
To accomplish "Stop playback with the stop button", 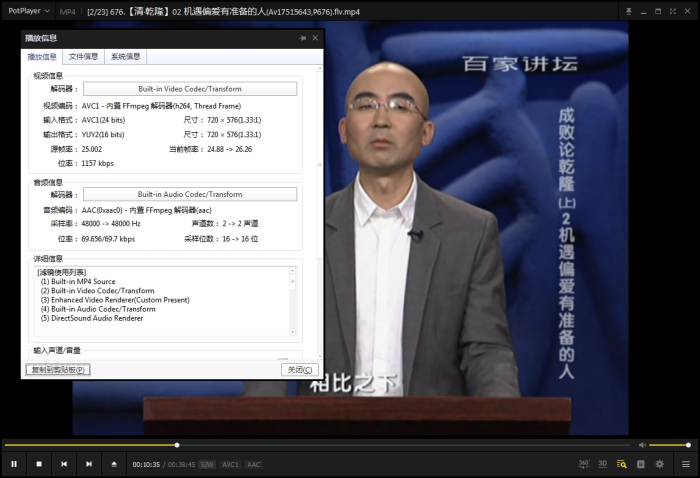I will tap(39, 464).
